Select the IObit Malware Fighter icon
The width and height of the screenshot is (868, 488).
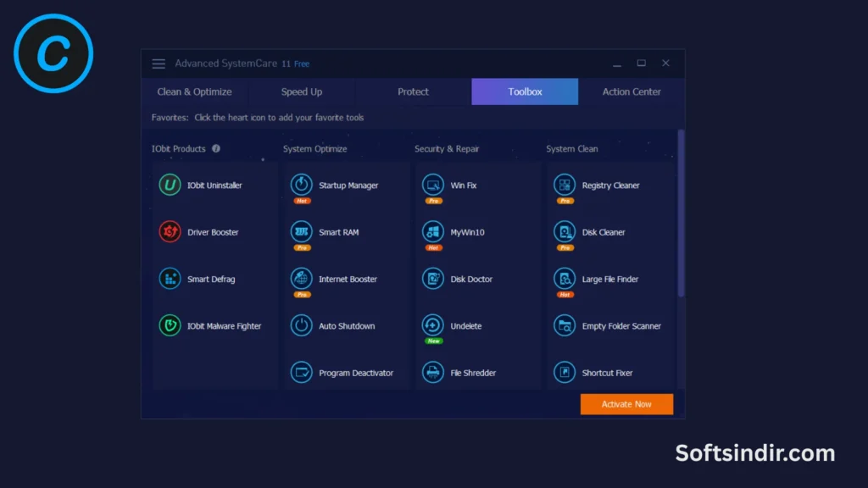(x=170, y=326)
